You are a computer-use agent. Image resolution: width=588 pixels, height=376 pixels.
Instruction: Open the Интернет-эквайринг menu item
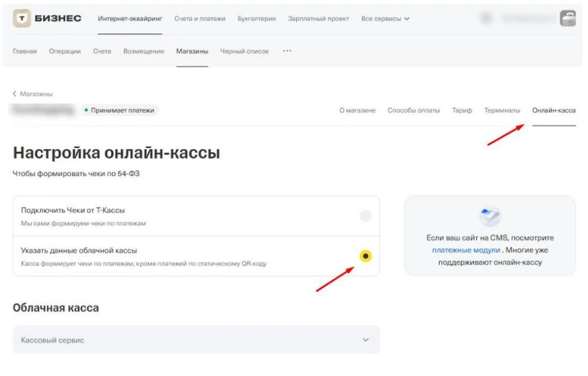point(130,19)
